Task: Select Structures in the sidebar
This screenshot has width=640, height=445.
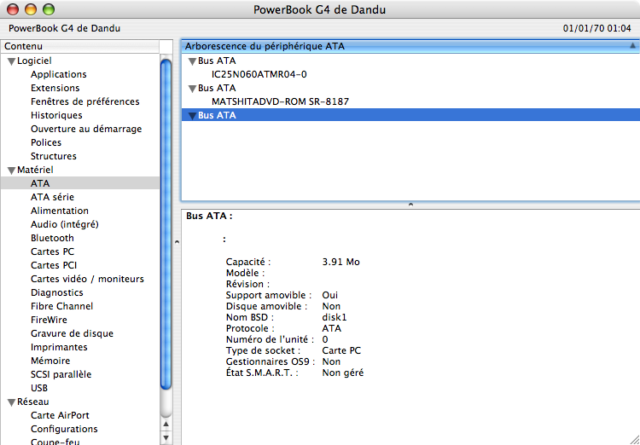Action: pyautogui.click(x=53, y=156)
